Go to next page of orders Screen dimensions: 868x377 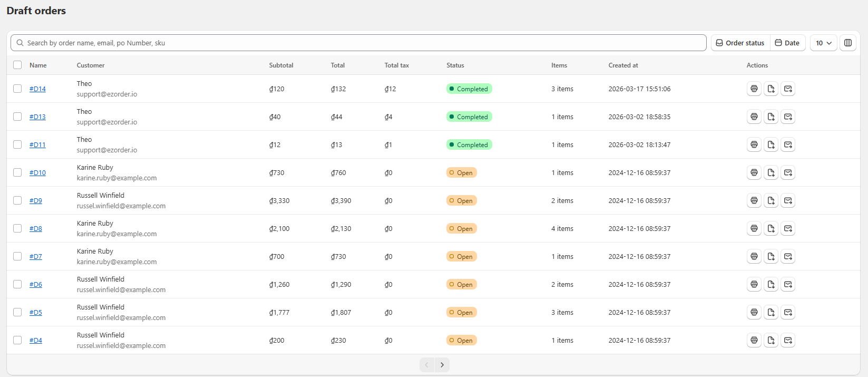pos(442,365)
